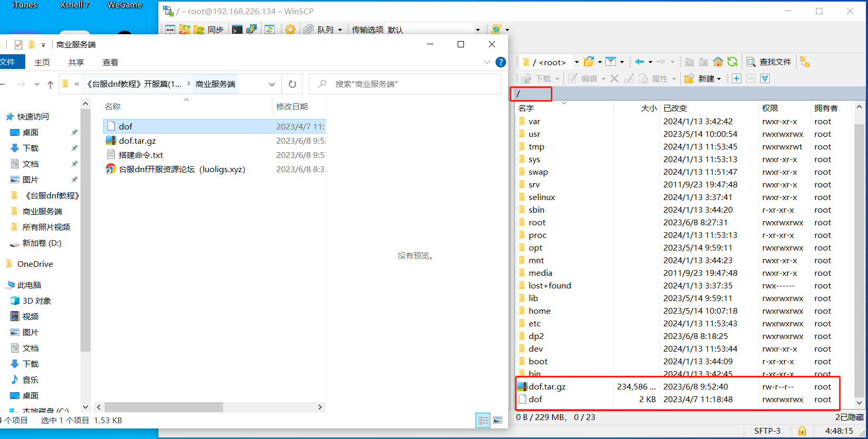This screenshot has height=439, width=868.
Task: Click 新建 new item button
Action: pos(699,78)
